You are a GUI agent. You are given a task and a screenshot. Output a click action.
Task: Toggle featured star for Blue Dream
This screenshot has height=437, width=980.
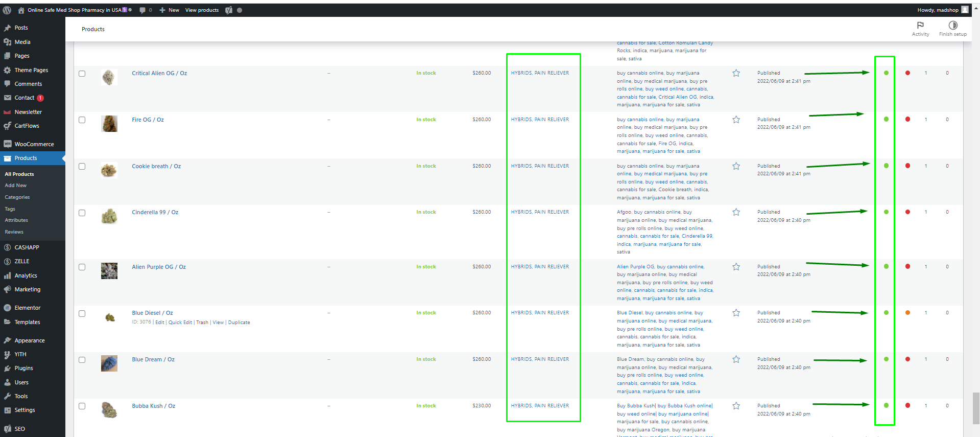pos(736,359)
